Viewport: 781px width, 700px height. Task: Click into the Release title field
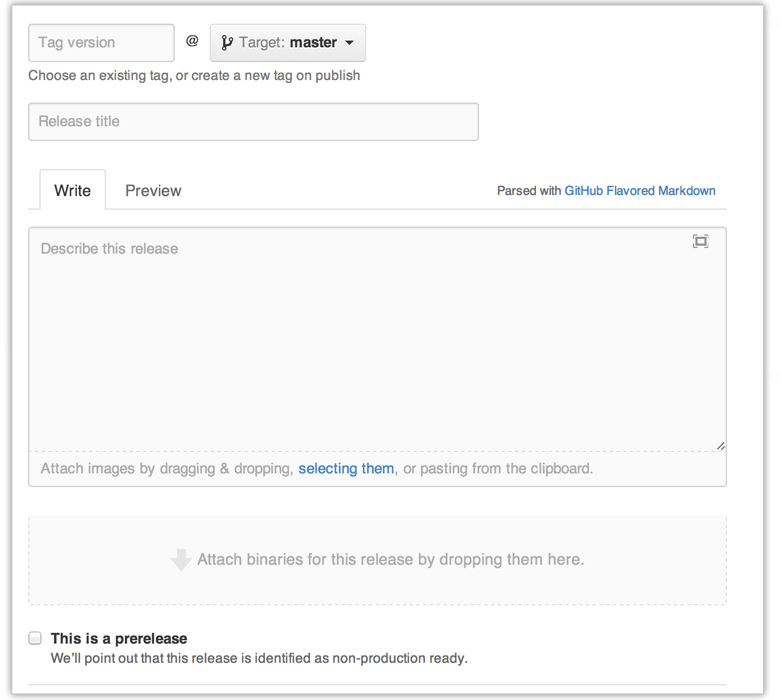[x=254, y=122]
